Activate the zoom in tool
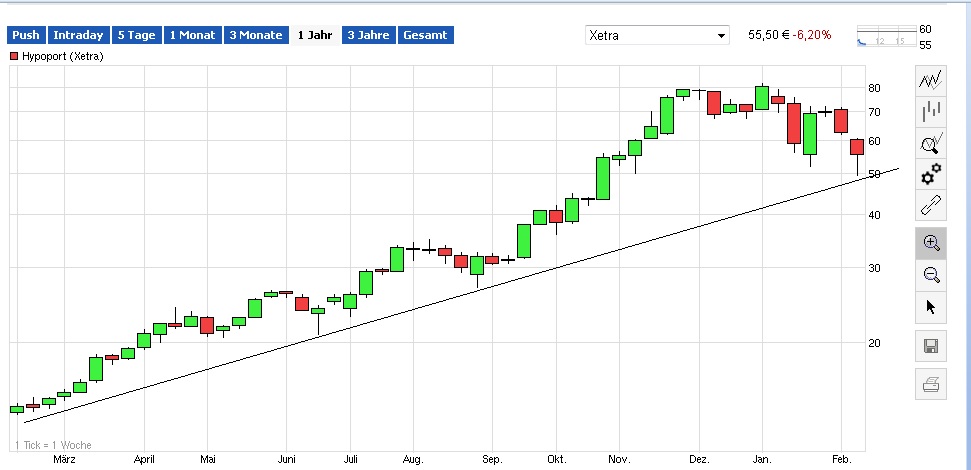971x470 pixels. (931, 243)
